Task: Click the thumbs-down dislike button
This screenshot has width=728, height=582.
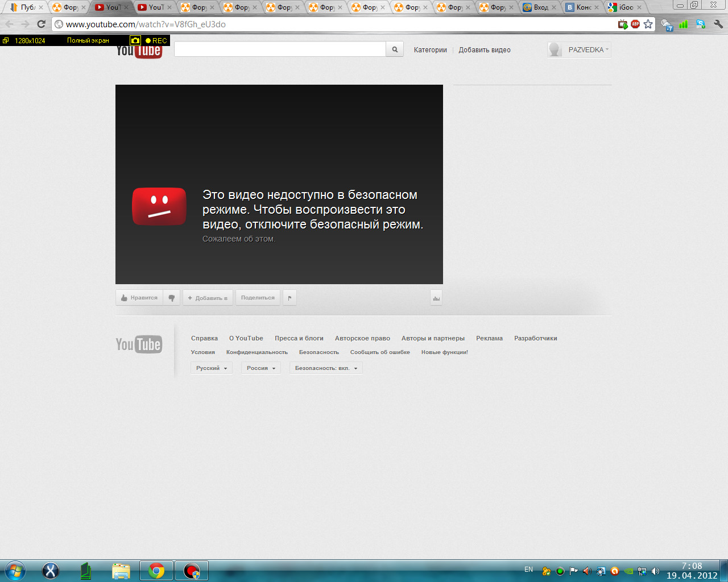Action: 171,298
